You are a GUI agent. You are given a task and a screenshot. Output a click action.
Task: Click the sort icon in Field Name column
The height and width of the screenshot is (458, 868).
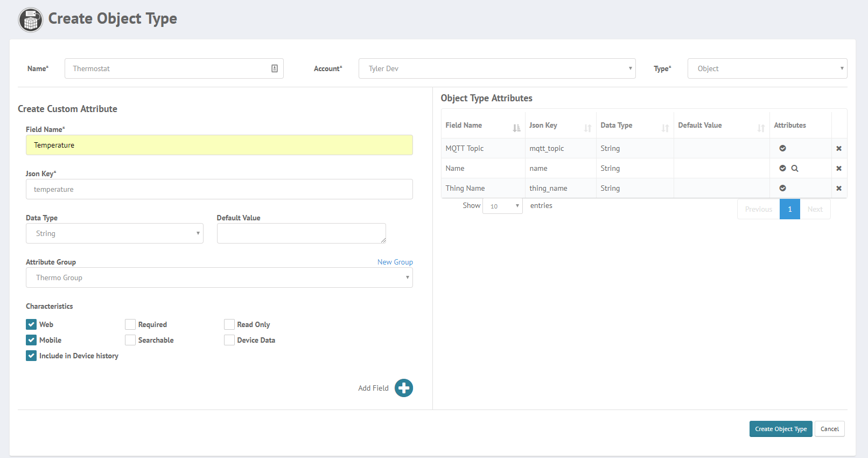(516, 128)
